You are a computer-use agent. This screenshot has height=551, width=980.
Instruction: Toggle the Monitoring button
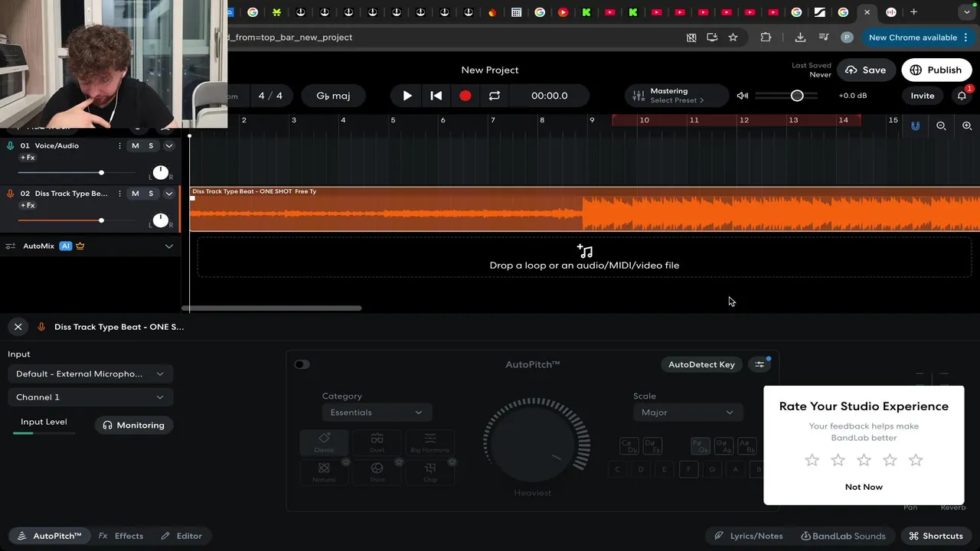(134, 425)
